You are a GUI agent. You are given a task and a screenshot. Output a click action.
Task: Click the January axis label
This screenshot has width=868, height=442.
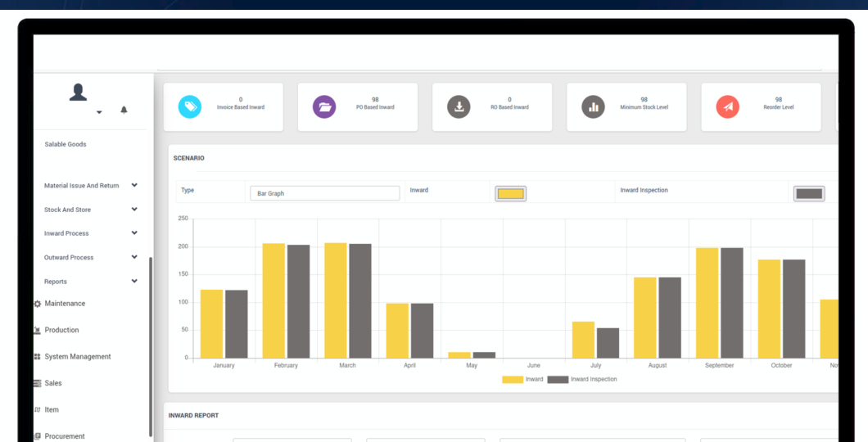(224, 366)
